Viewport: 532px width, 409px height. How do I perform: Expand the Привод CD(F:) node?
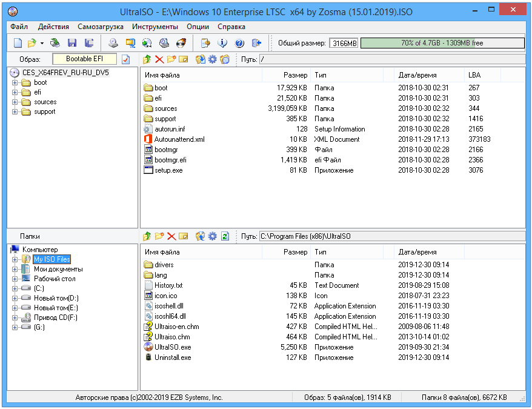15,318
